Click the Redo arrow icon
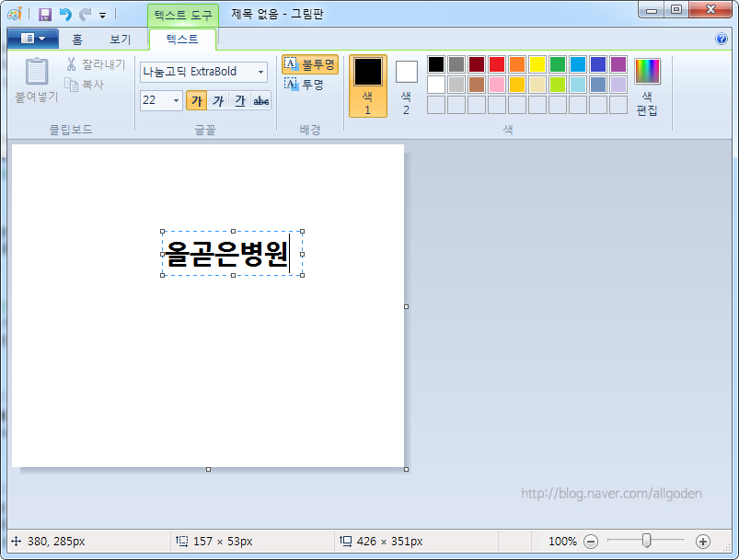 pos(85,15)
